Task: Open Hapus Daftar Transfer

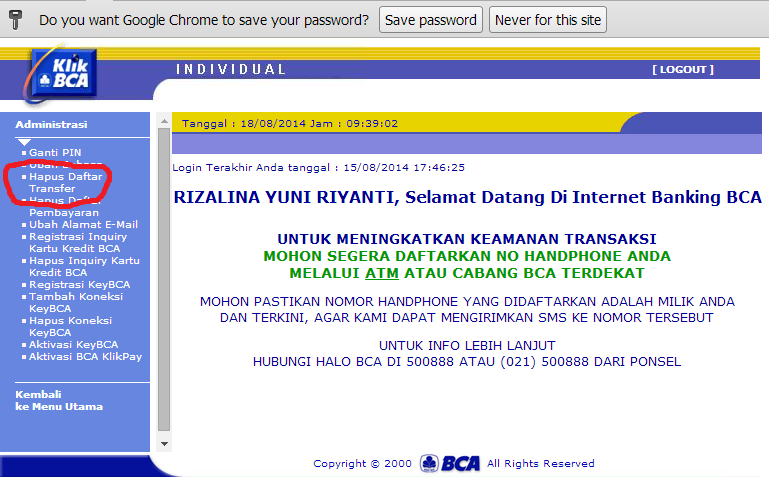Action: tap(65, 182)
